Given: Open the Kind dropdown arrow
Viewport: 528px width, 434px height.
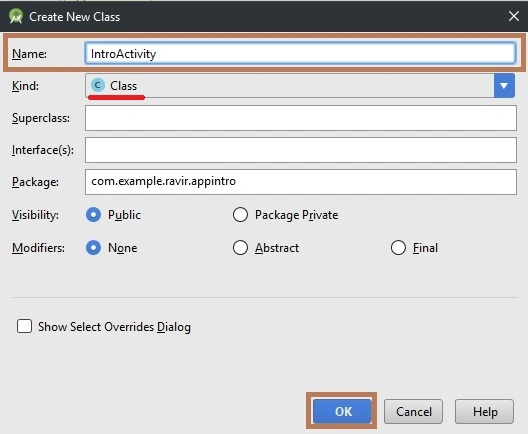Looking at the screenshot, I should click(x=504, y=86).
